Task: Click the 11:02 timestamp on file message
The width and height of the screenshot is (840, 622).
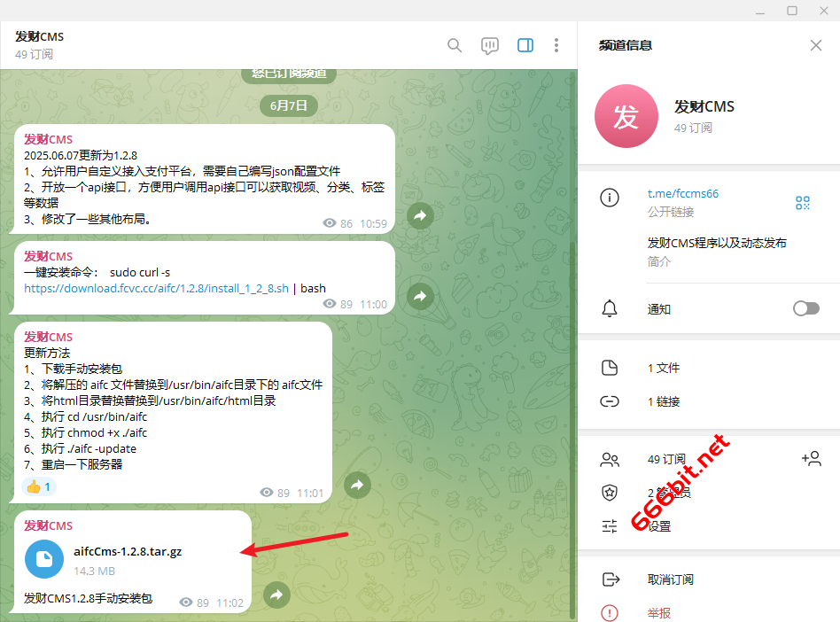Action: coord(229,603)
